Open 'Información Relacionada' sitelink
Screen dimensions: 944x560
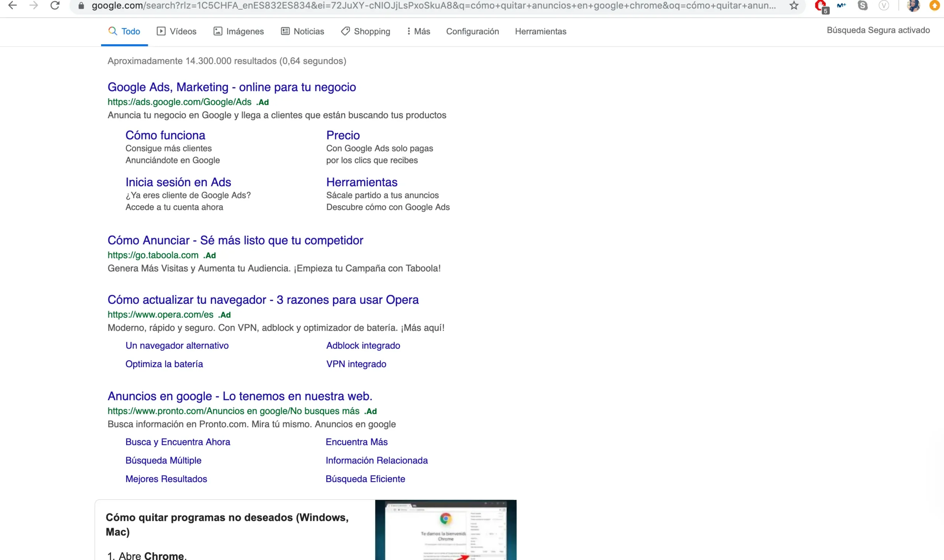point(377,460)
